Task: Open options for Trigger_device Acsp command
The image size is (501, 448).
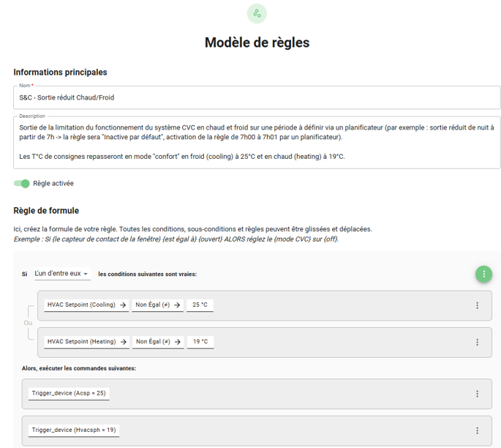Action: [478, 394]
